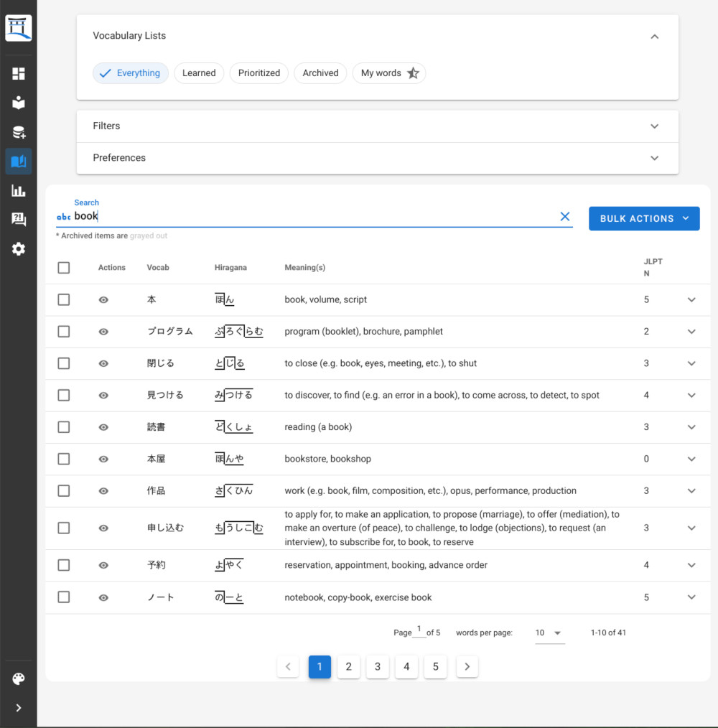Toggle the select-all checkbox in table header

pos(64,267)
